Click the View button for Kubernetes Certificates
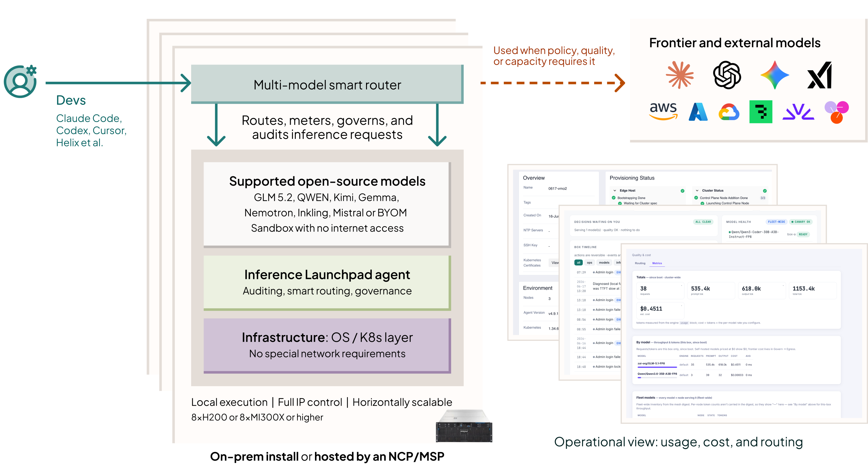This screenshot has height=467, width=868. pos(554,263)
